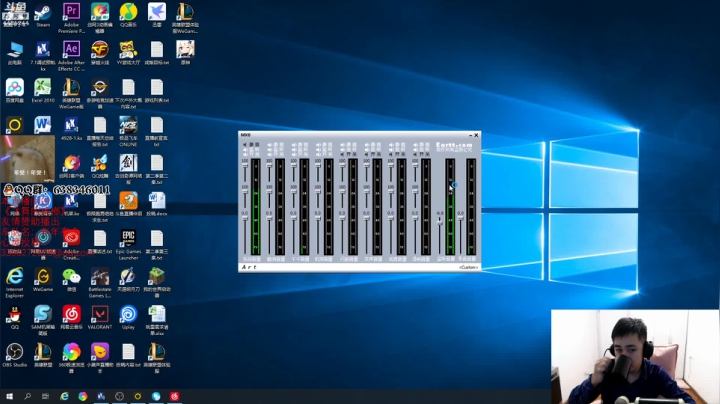This screenshot has width=720, height=404.
Task: Open the xlsx spreadsheet file beside Uplay
Action: pos(157,320)
